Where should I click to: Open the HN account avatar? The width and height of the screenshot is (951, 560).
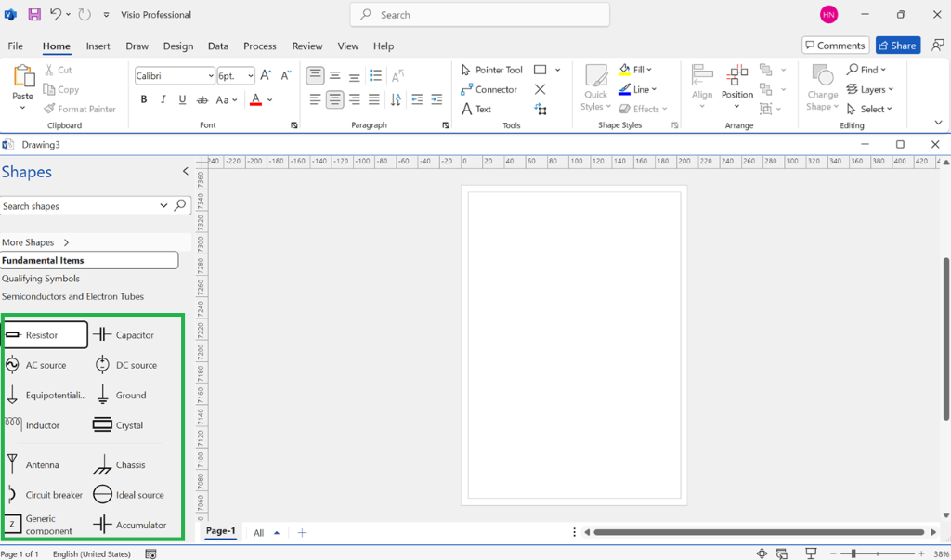tap(828, 15)
